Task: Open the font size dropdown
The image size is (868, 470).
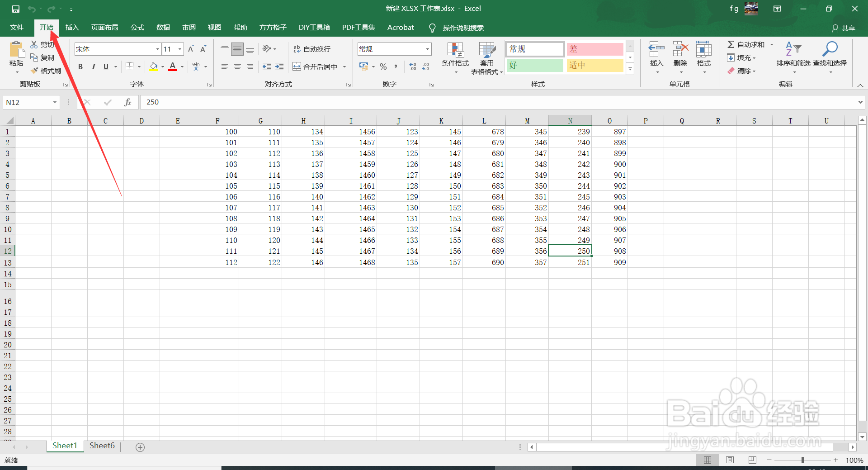Action: [x=180, y=49]
